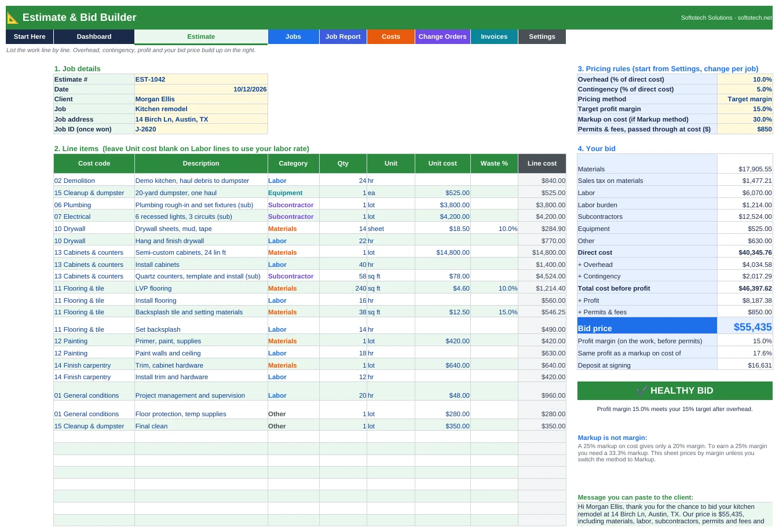Click the Job address cell 14 Birch Ln
The height and width of the screenshot is (532, 779).
(x=201, y=119)
